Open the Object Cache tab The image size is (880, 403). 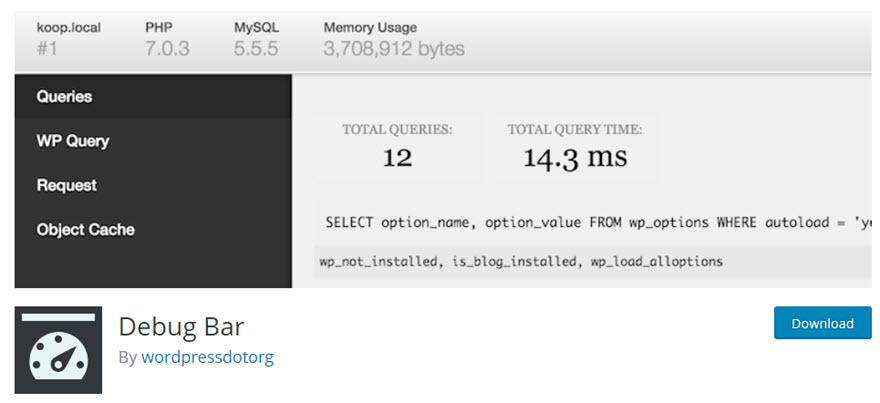tap(85, 229)
